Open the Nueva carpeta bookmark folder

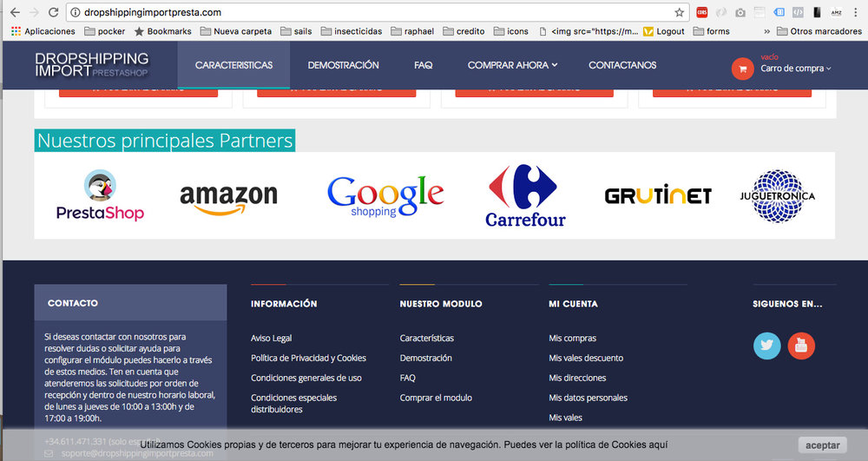pyautogui.click(x=236, y=31)
